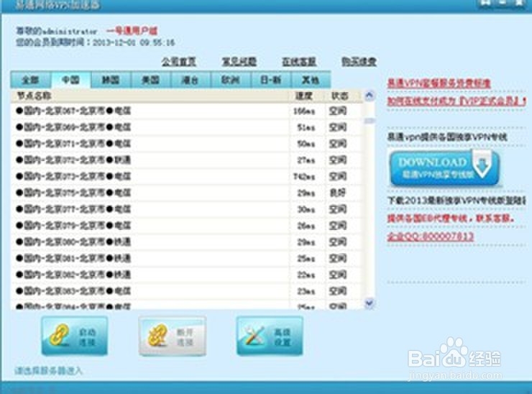Click the broken chain disconnect icon
The image size is (532, 394).
(157, 335)
